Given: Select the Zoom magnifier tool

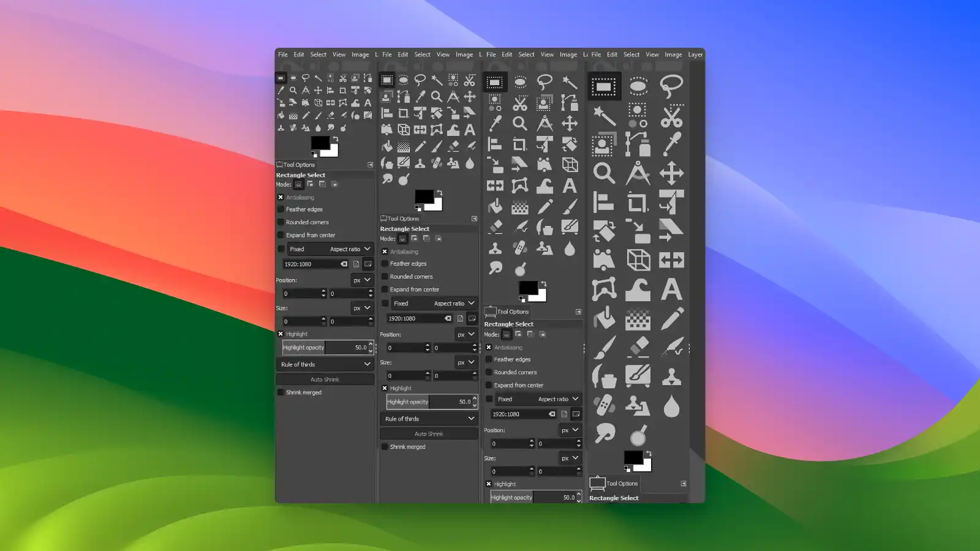Looking at the screenshot, I should (605, 172).
